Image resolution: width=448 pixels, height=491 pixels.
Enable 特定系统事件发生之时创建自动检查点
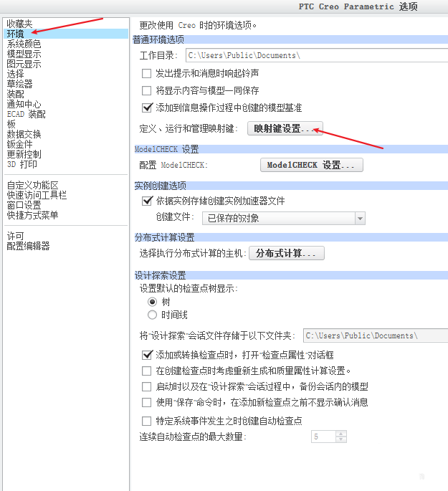(x=146, y=421)
